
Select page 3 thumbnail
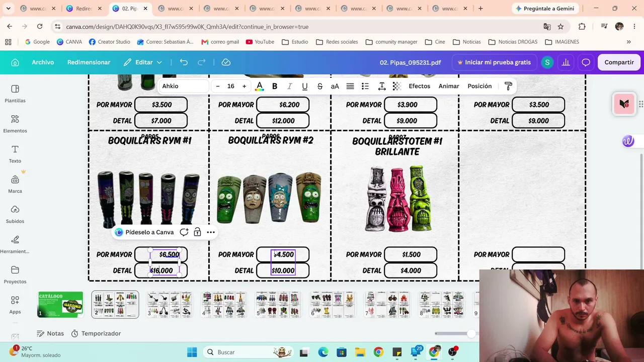[170, 305]
